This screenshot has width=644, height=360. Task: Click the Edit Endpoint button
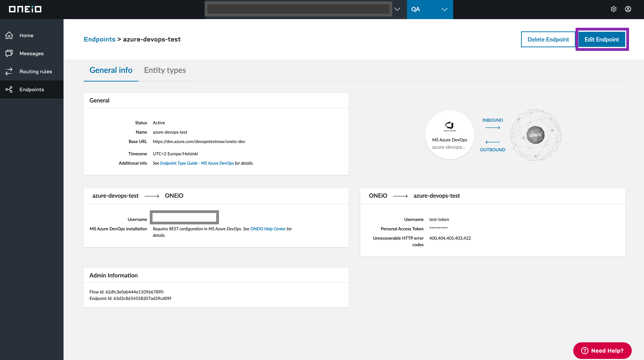tap(602, 39)
